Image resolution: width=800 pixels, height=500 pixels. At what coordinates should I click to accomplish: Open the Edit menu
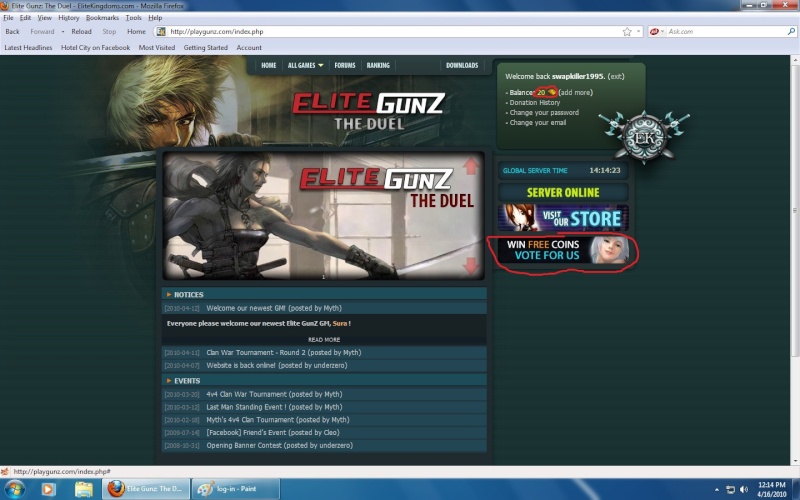coord(25,17)
